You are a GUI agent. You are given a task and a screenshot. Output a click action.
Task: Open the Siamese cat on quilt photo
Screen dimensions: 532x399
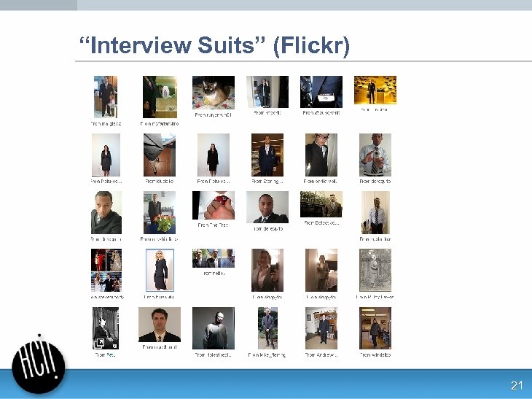[214, 93]
